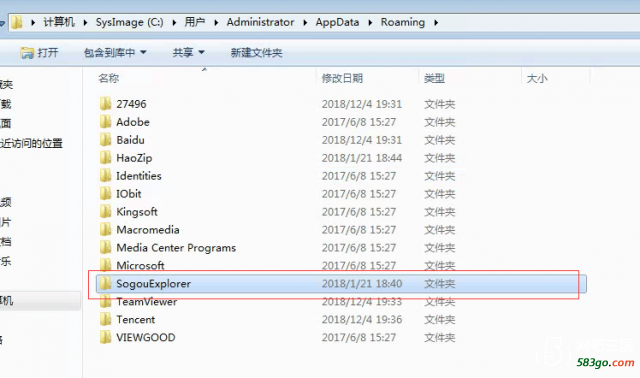Go to SysImage (C:) breadcrumb
This screenshot has height=378, width=640.
pos(129,22)
